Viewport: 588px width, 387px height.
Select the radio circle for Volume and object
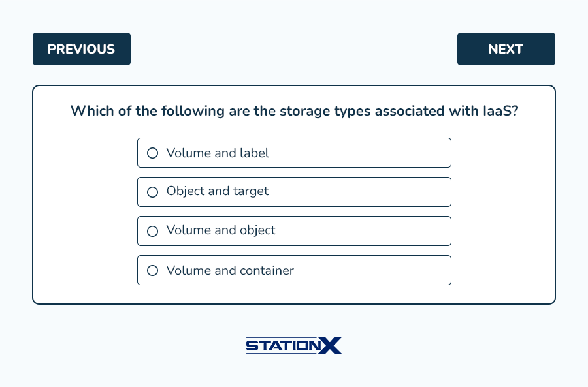[x=152, y=231]
